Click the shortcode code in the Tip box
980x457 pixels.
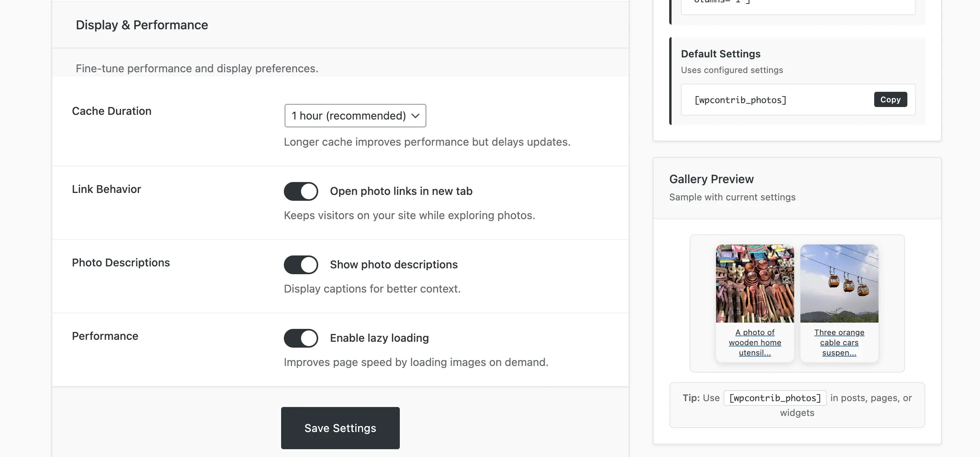coord(775,398)
